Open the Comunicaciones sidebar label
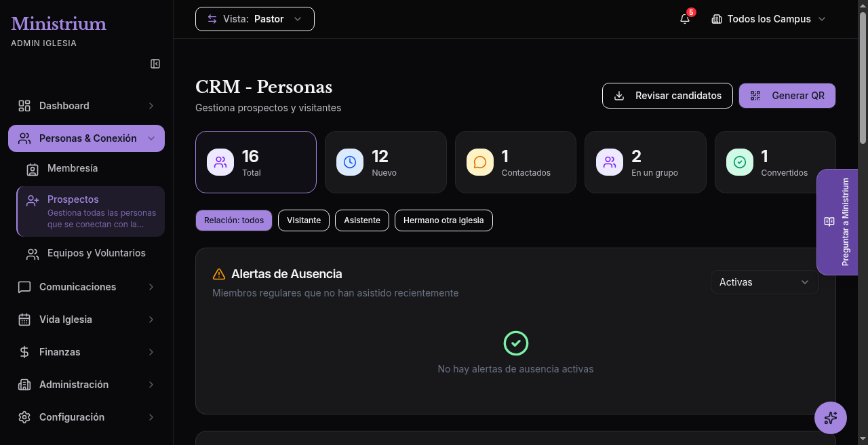868x445 pixels. pyautogui.click(x=78, y=287)
